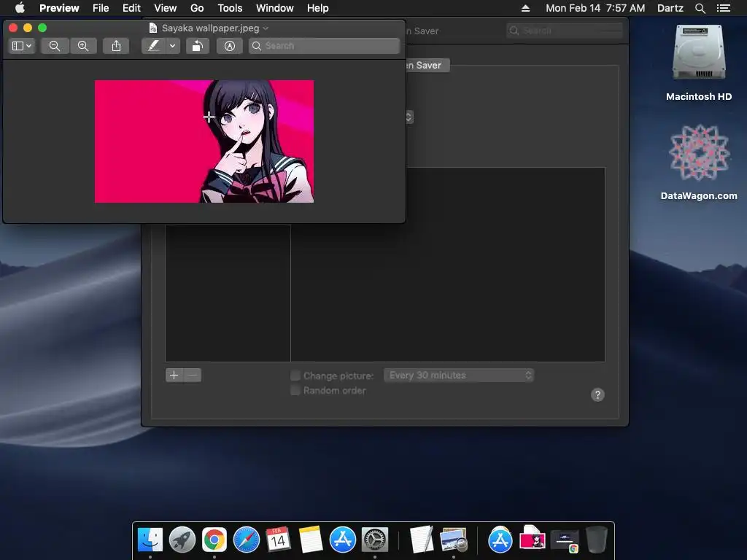Open Spotlight search in the menu bar

[700, 8]
